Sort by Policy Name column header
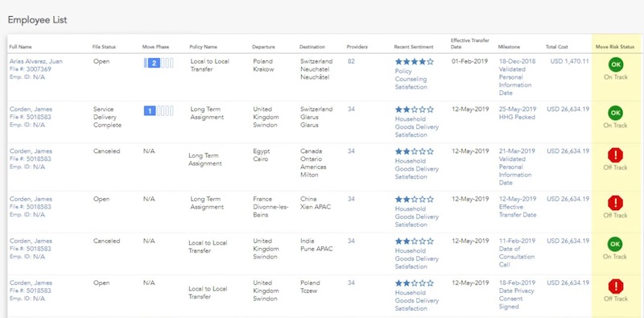Image resolution: width=644 pixels, height=318 pixels. pyautogui.click(x=204, y=47)
